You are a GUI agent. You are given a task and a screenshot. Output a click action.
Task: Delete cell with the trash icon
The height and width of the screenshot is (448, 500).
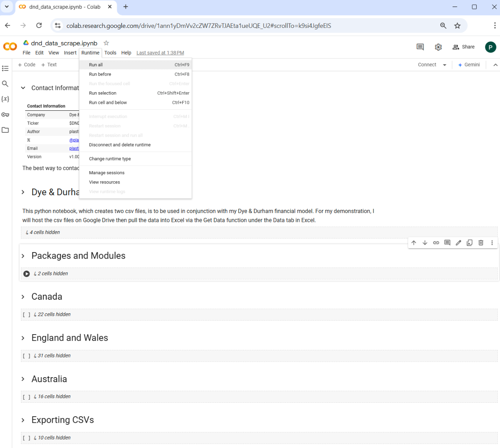[x=481, y=243]
